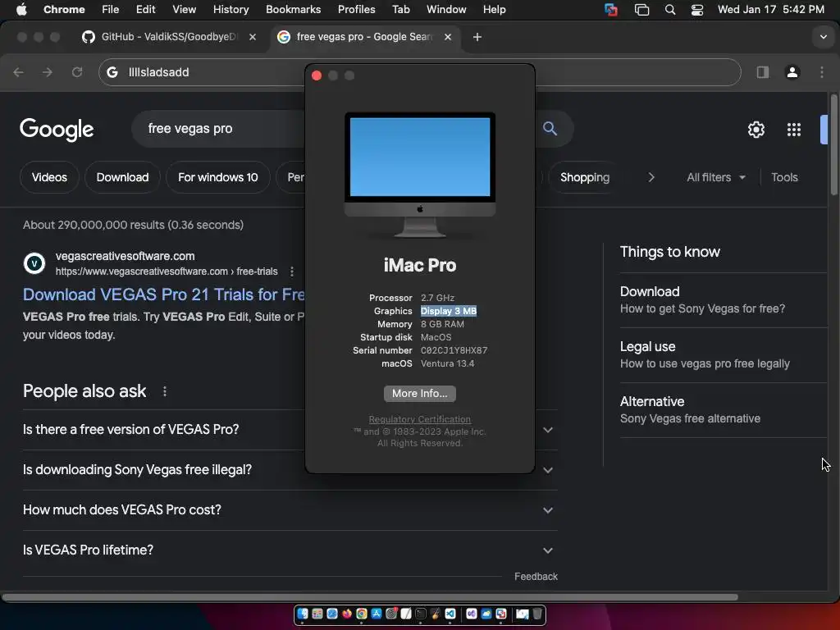This screenshot has height=630, width=840.
Task: Select the Download filter chip
Action: click(123, 177)
